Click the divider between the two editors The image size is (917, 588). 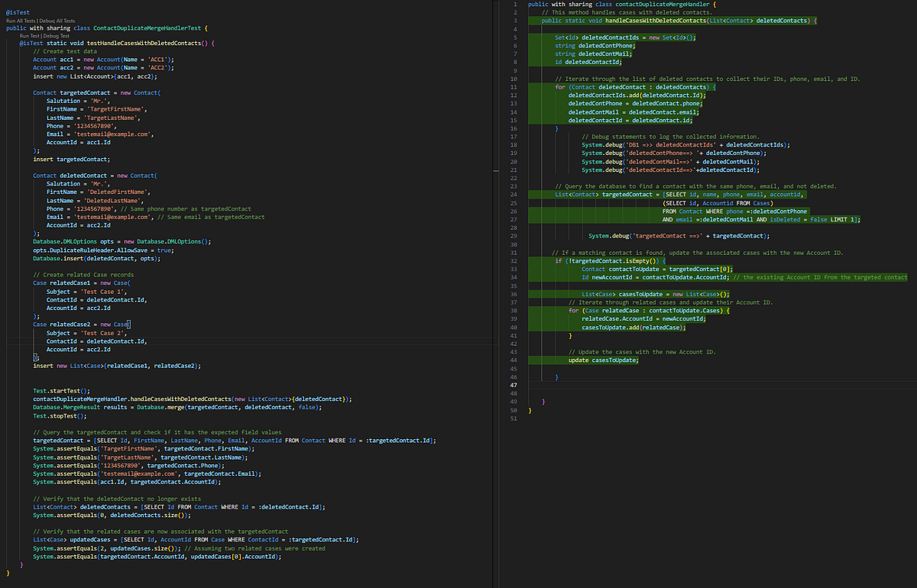(495, 294)
